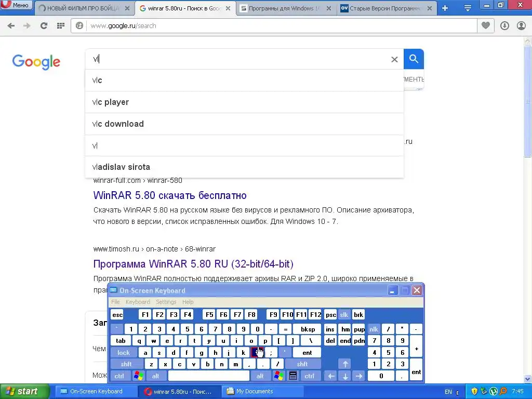Image resolution: width=532 pixels, height=399 pixels.
Task: Click the right arrow key on the keyboard
Action: [359, 376]
